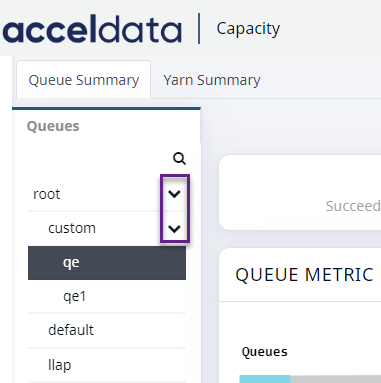Click the Succeeded stat label

[353, 206]
